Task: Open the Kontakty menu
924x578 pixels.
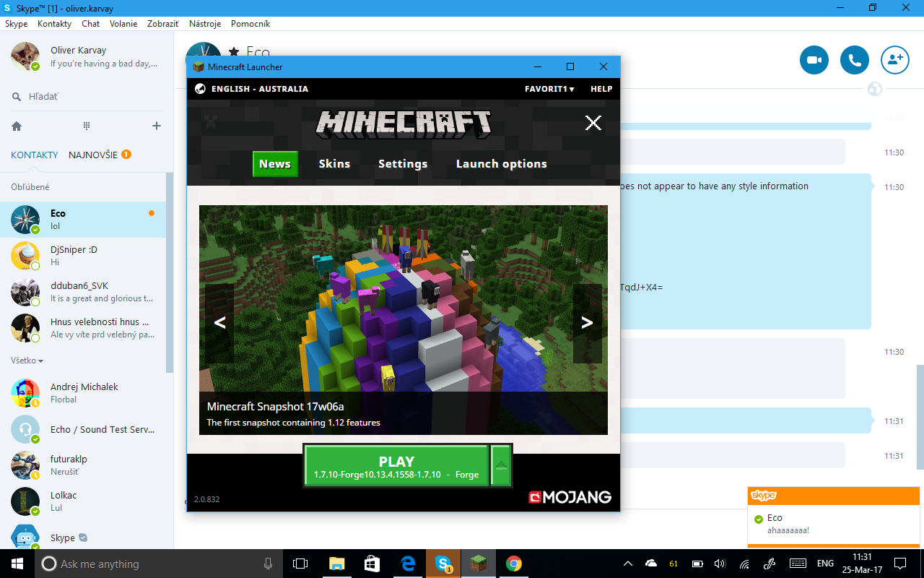Action: pos(54,24)
